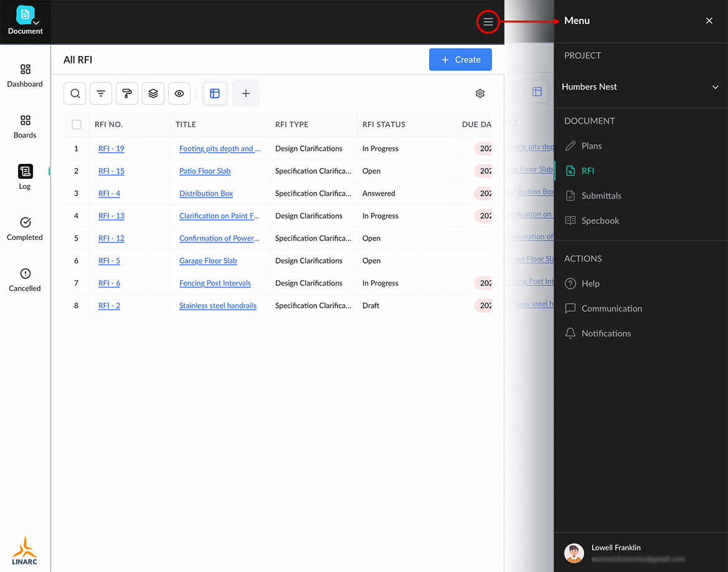Viewport: 728px width, 572px height.
Task: Open 'Clarification on Paint F...' title link
Action: [x=219, y=216]
